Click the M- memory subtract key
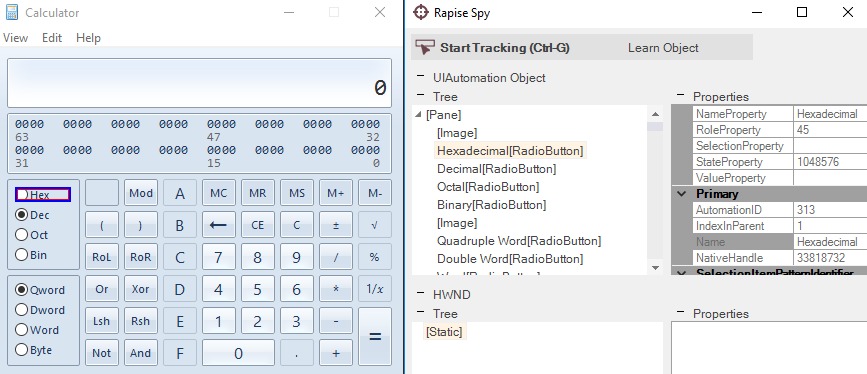Screen dimensions: 867x374 pyautogui.click(x=374, y=193)
